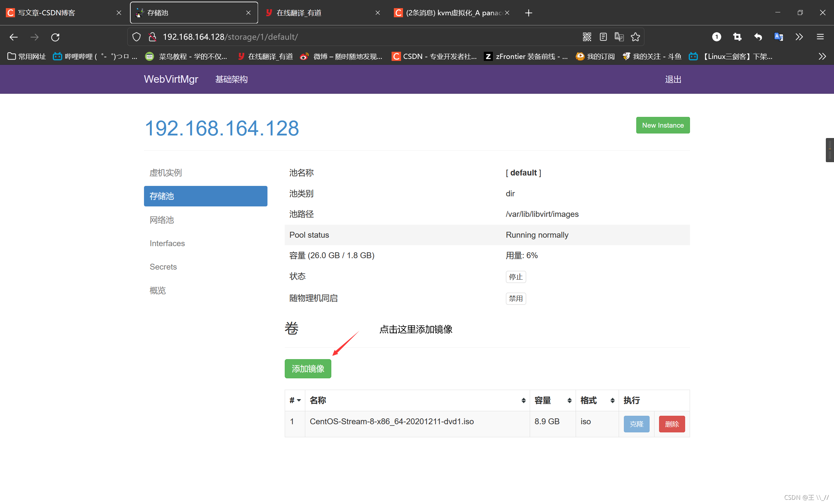
Task: Show more bookmarks overflow chevron
Action: tap(822, 56)
